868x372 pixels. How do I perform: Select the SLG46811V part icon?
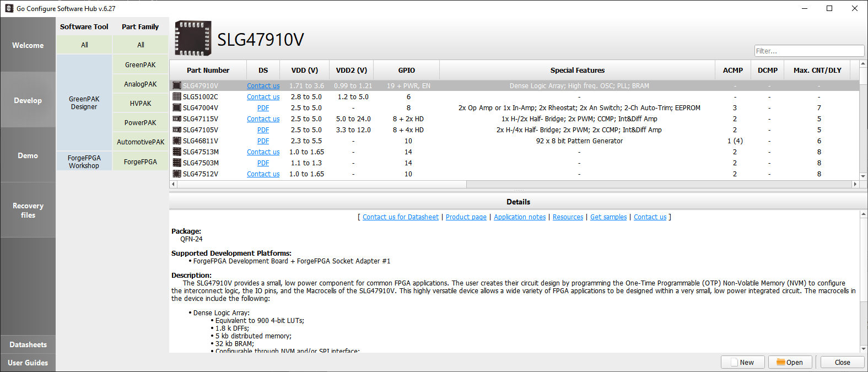coord(177,141)
